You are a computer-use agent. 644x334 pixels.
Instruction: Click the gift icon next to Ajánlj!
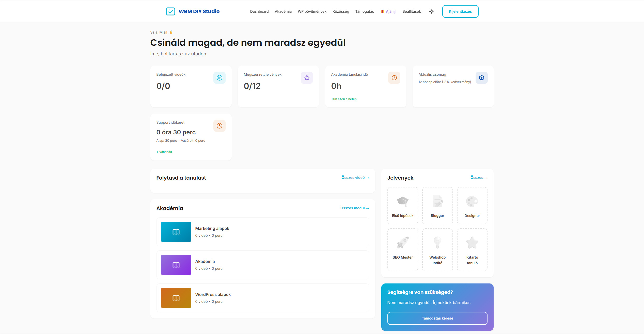click(382, 11)
